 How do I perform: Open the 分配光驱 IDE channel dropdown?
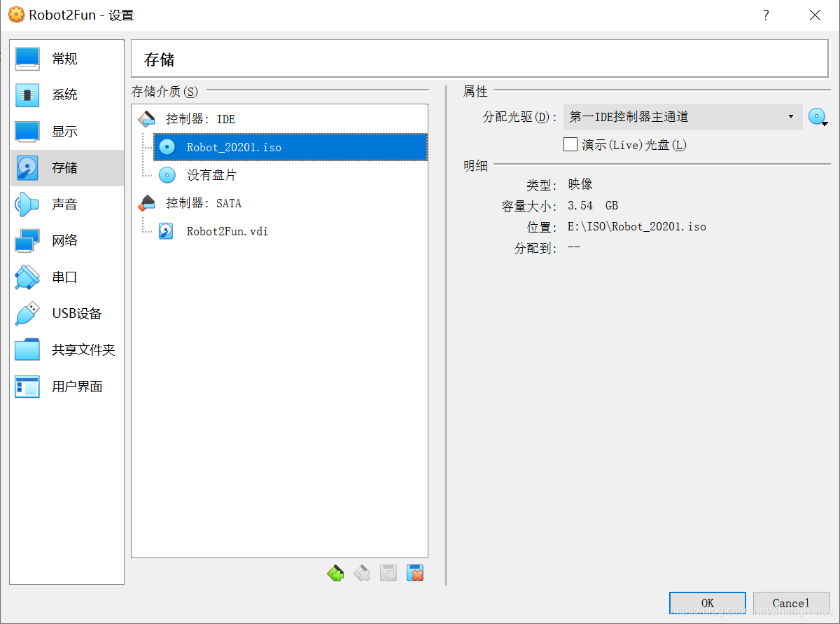(682, 117)
